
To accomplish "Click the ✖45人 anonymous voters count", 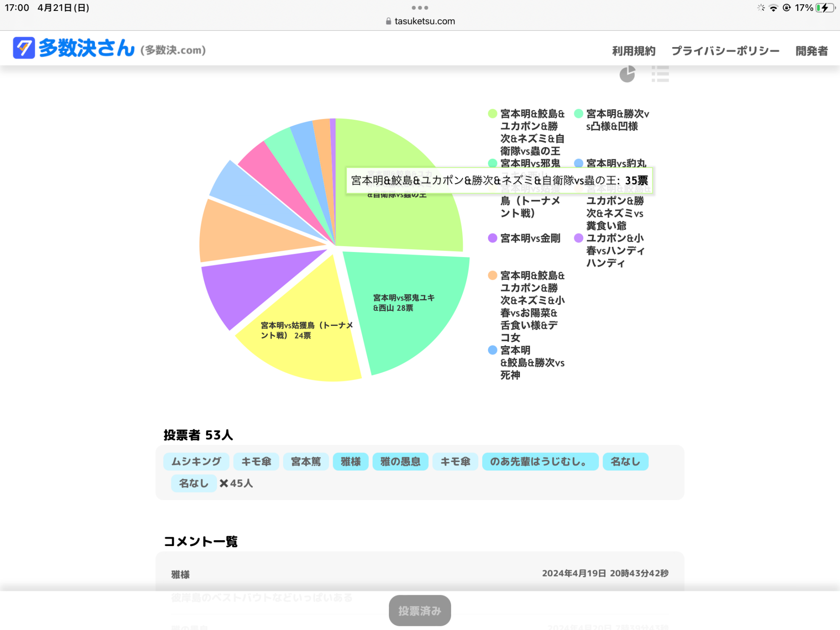I will [236, 483].
